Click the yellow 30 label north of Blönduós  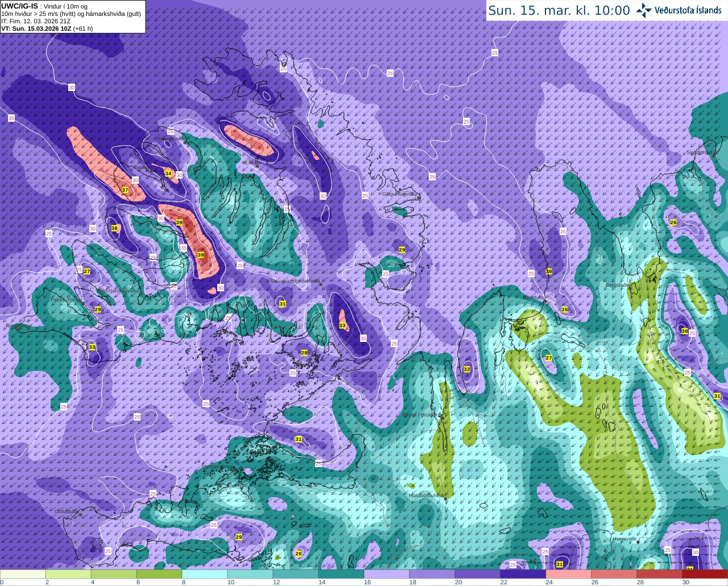point(549,272)
